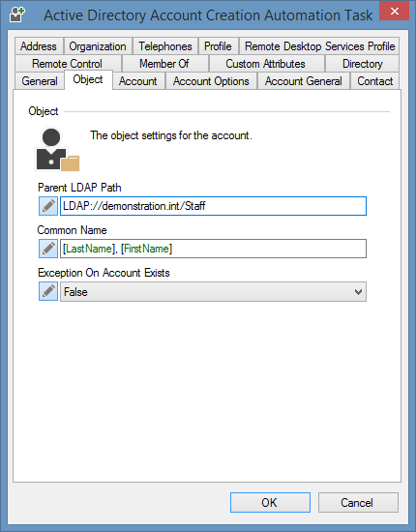Click the user-with-folder object icon
Image resolution: width=416 pixels, height=532 pixels.
(x=57, y=149)
